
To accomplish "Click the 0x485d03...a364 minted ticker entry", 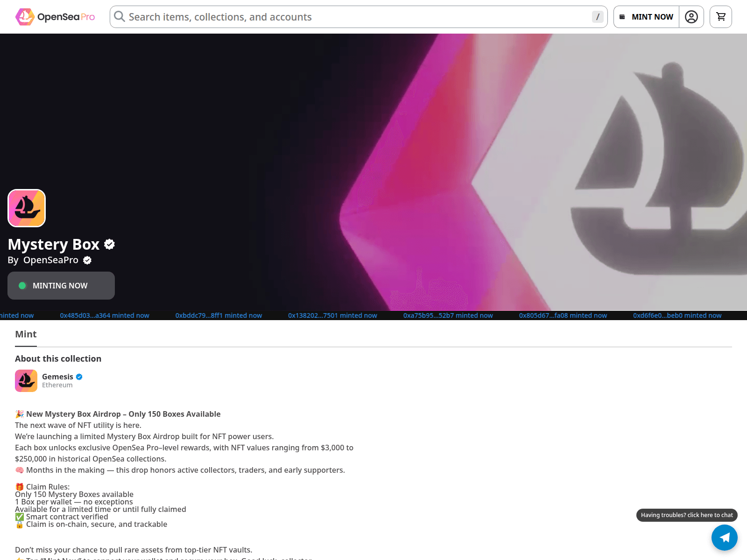I will click(105, 315).
